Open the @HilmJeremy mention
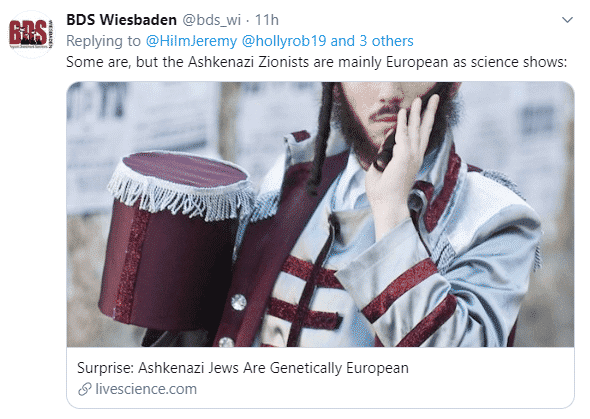The image size is (590, 419). pyautogui.click(x=191, y=41)
